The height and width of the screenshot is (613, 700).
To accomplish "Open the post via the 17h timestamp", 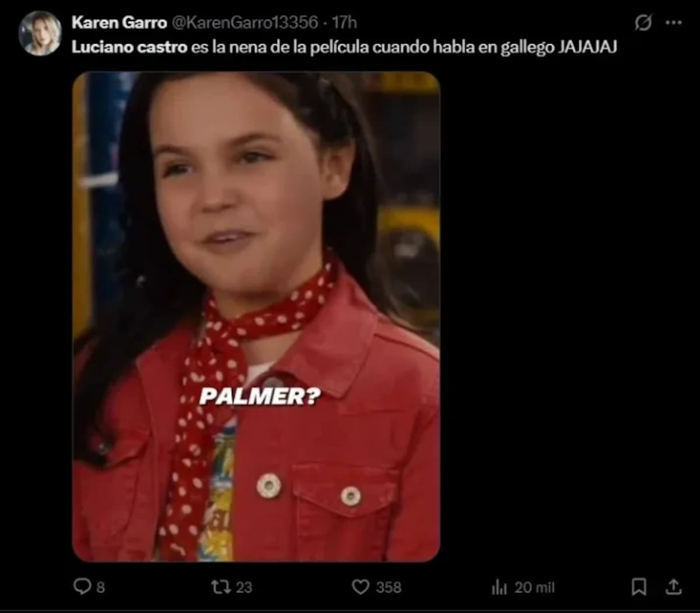I will (x=344, y=23).
